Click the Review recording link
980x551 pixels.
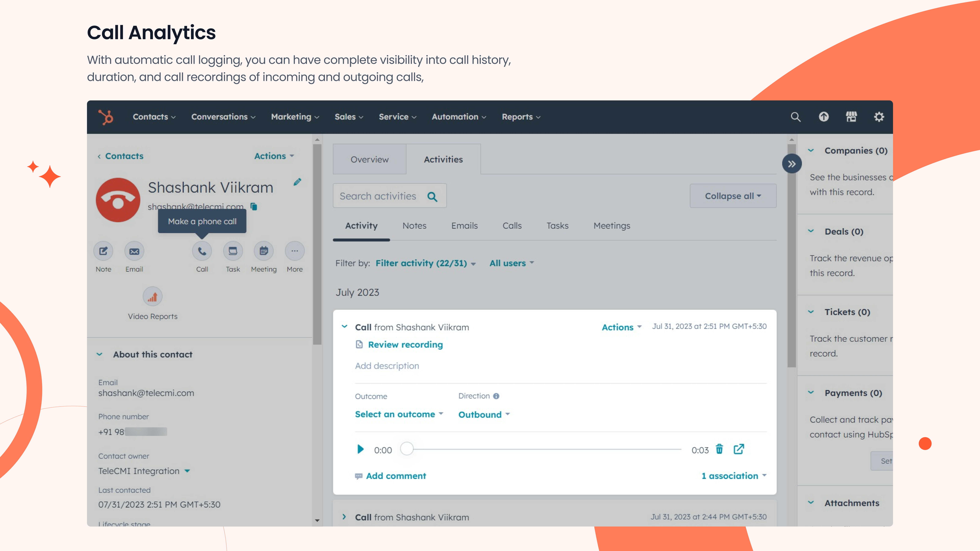tap(405, 345)
